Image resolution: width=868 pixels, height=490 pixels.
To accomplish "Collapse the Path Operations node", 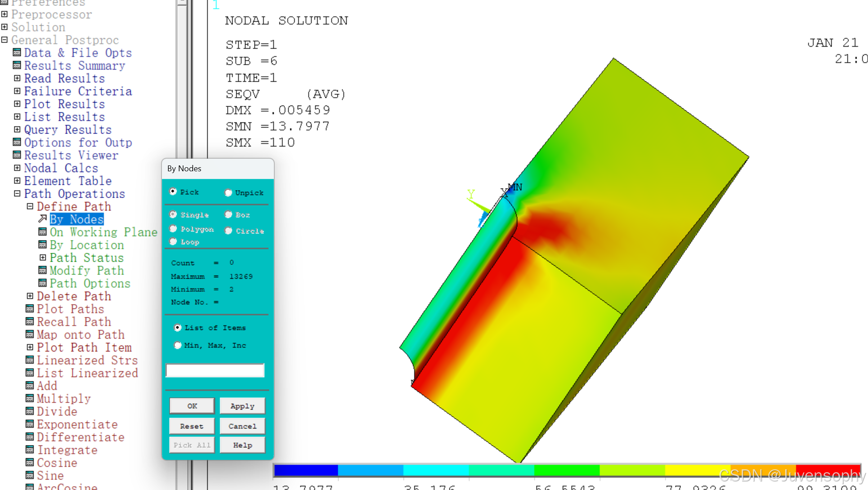I will pos(17,194).
